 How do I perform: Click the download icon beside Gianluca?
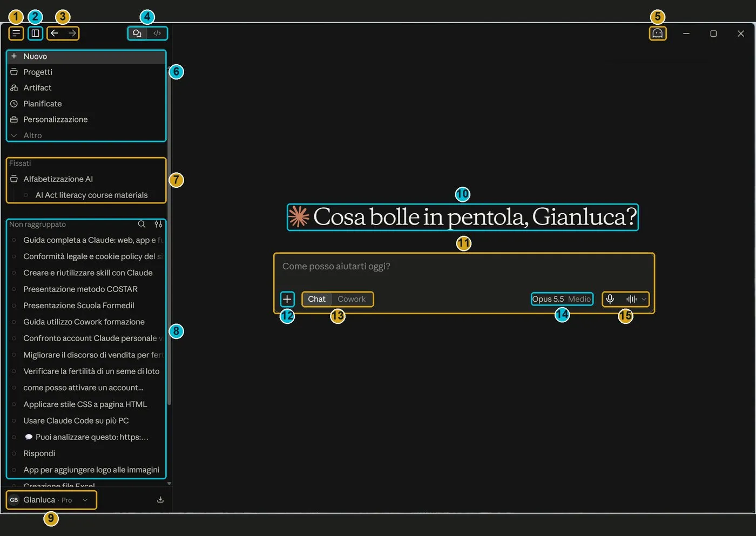tap(160, 500)
